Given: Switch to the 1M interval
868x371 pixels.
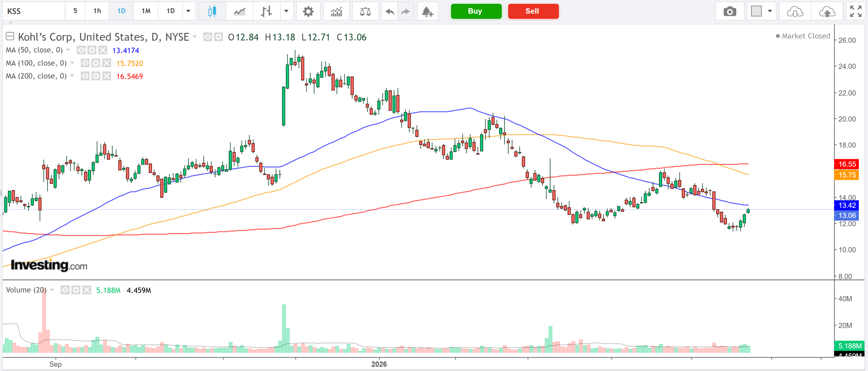Looking at the screenshot, I should coord(146,11).
